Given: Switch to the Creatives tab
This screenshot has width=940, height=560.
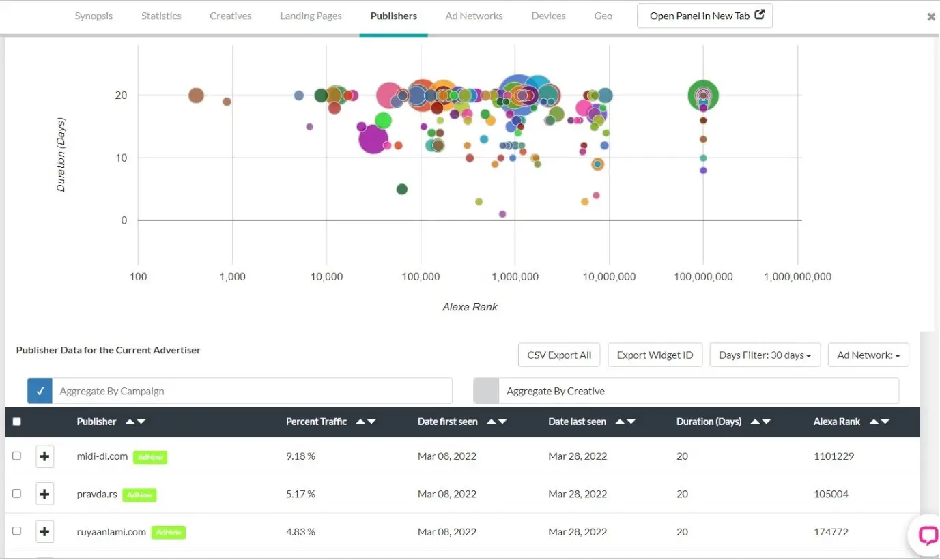Looking at the screenshot, I should point(230,16).
